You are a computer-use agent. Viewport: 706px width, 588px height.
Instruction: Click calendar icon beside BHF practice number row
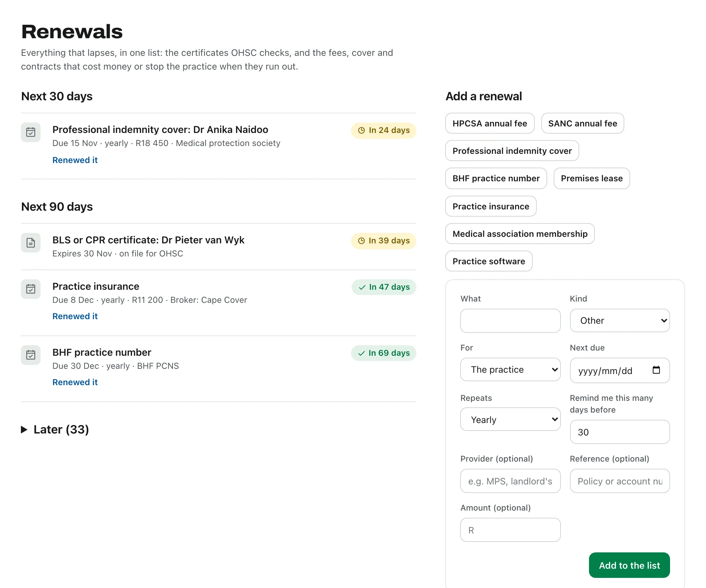click(x=31, y=355)
